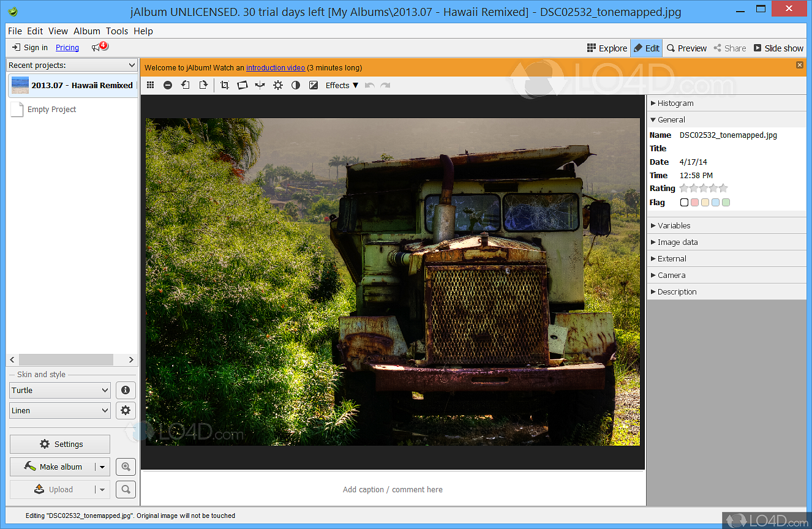Select the empty no-flag box

(684, 203)
